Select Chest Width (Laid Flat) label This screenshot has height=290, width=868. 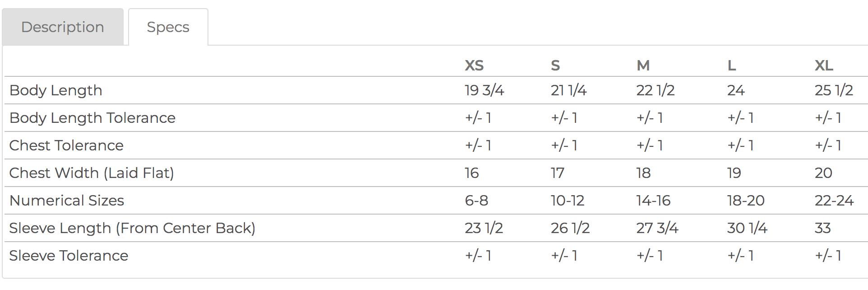coord(92,173)
